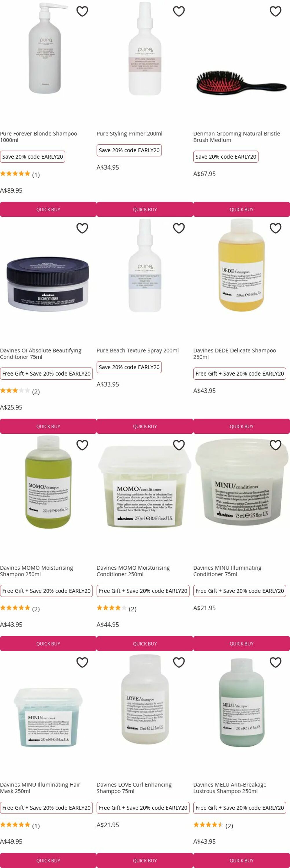
Task: Add Pure Forever Blonde Shampoo to wishlist
Action: point(82,11)
